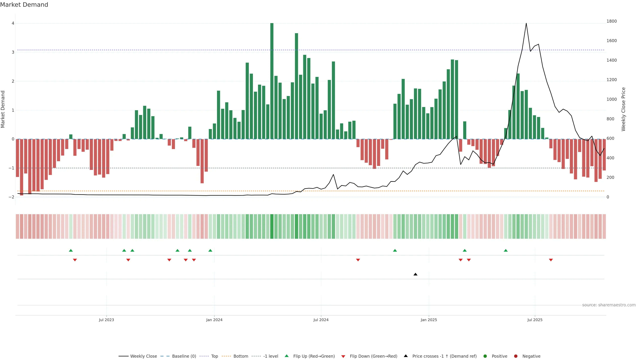This screenshot has width=644, height=362.
Task: Click the Jan 2024 x-axis label
Action: [x=214, y=320]
